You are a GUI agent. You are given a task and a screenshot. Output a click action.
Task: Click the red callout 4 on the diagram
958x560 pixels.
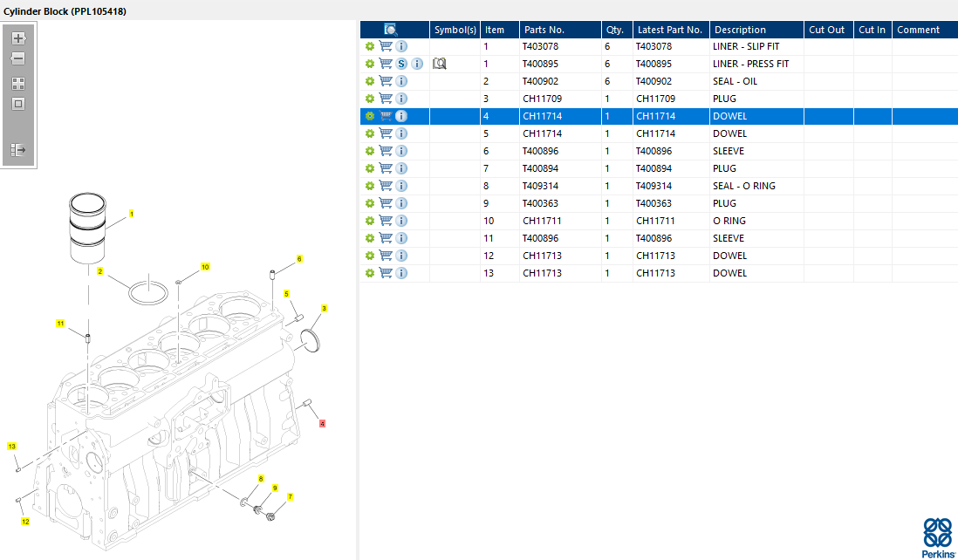[323, 424]
